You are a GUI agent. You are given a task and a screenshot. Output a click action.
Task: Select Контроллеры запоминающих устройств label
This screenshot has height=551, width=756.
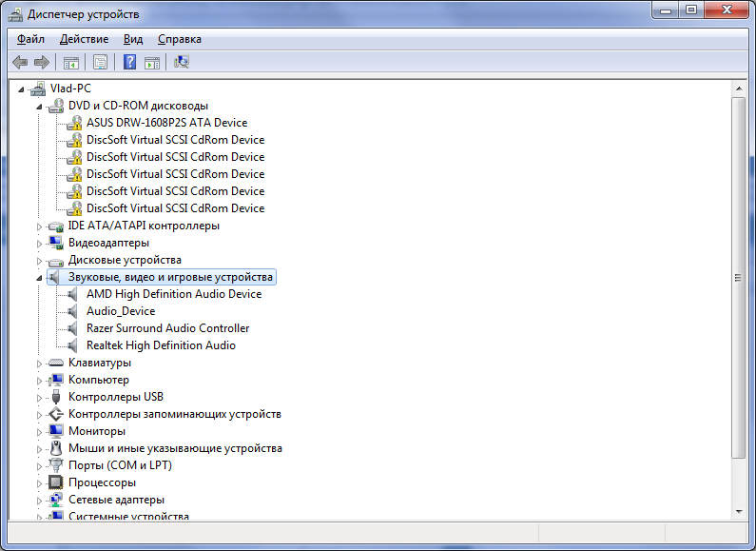[175, 414]
